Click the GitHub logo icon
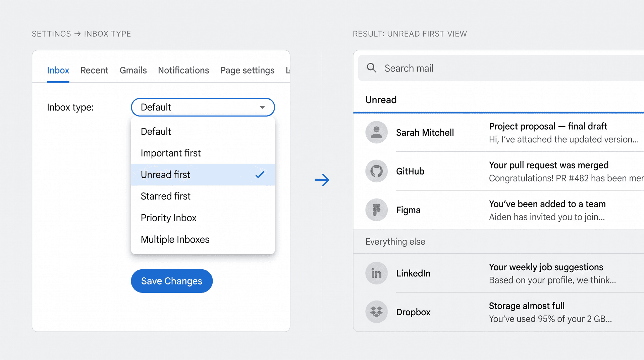Image resolution: width=644 pixels, height=360 pixels. tap(376, 171)
